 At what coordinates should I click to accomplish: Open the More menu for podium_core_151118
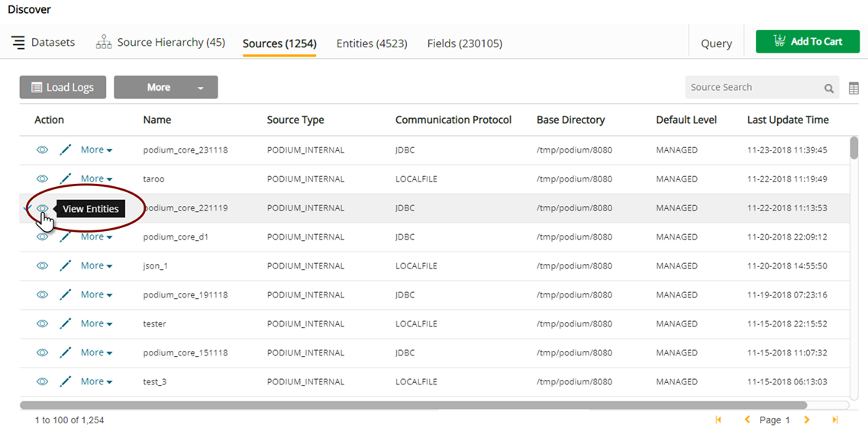(96, 353)
